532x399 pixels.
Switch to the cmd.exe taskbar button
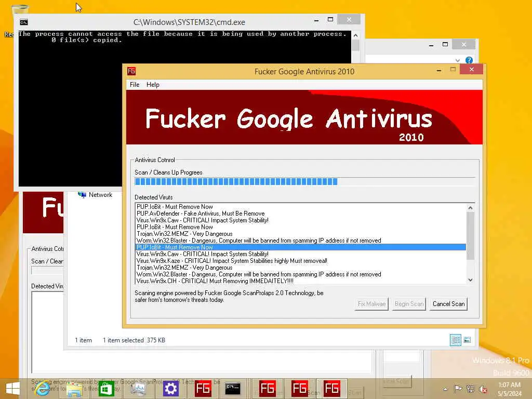pyautogui.click(x=233, y=389)
